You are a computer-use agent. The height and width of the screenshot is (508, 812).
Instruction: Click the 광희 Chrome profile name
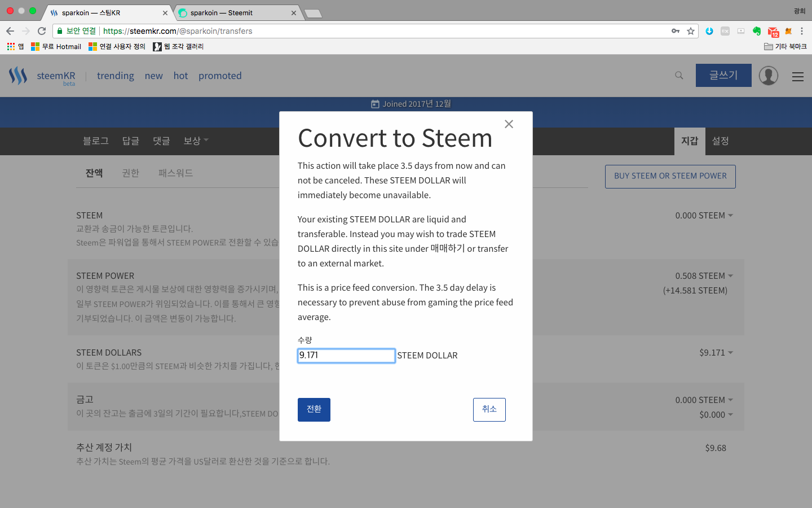coord(800,11)
